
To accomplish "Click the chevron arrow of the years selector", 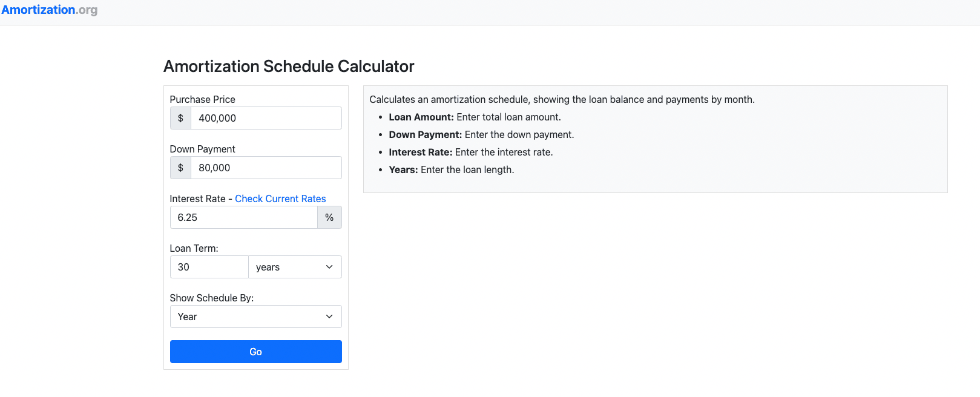I will [x=329, y=267].
